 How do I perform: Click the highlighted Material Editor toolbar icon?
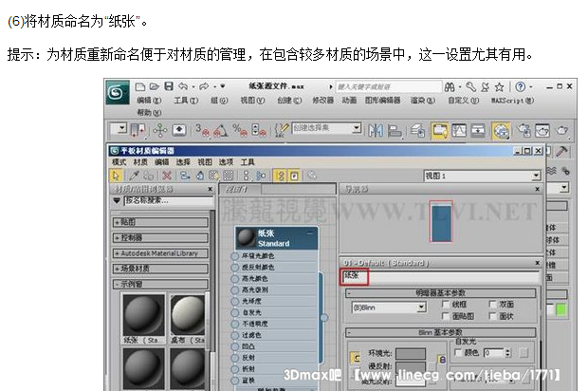[501, 131]
